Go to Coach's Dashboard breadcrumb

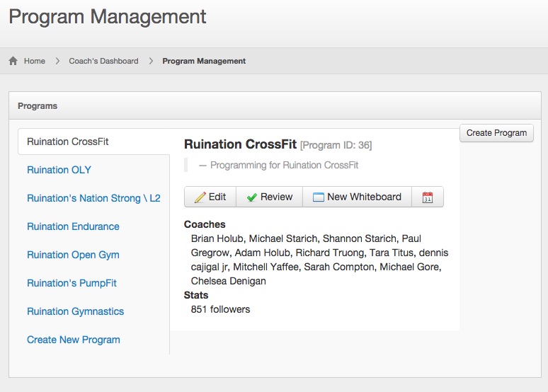point(103,61)
